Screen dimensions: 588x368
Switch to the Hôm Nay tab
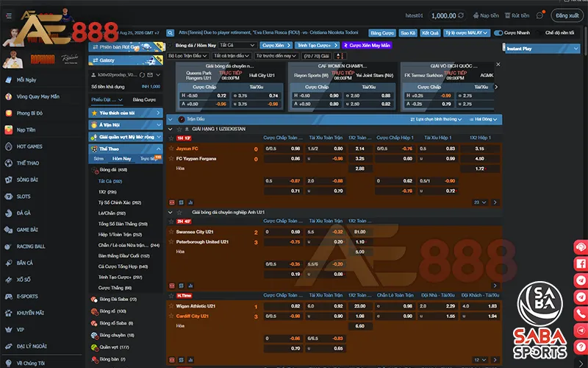point(122,158)
